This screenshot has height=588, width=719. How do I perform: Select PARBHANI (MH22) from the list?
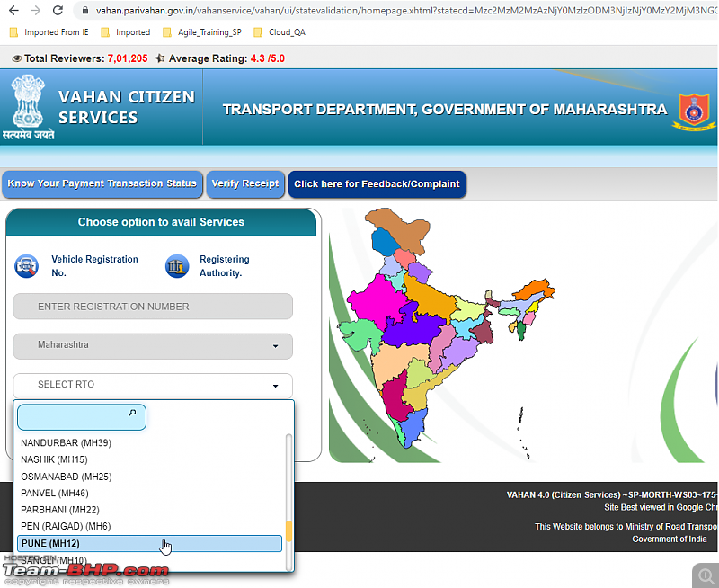pos(149,510)
